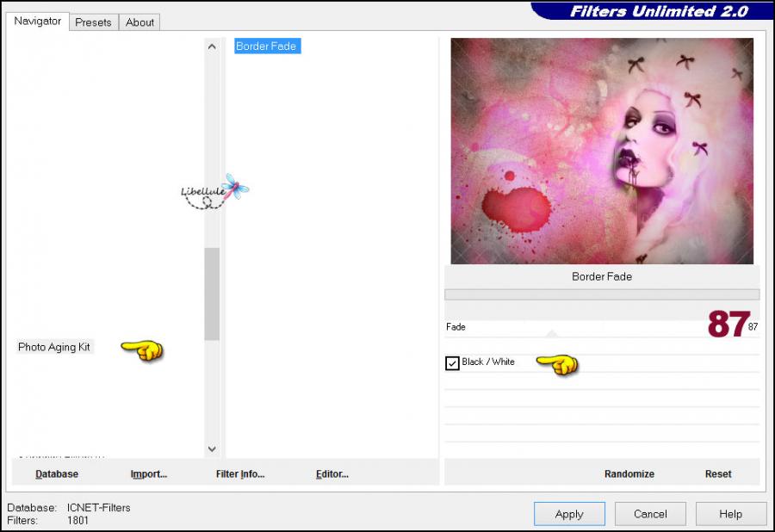Cancel the filter dialog
The width and height of the screenshot is (775, 532).
[x=650, y=514]
